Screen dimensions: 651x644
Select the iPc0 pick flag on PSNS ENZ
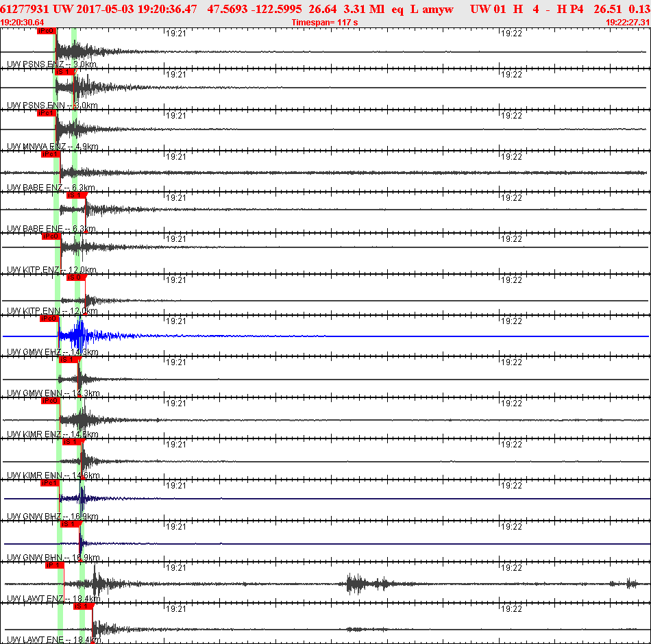(46, 31)
